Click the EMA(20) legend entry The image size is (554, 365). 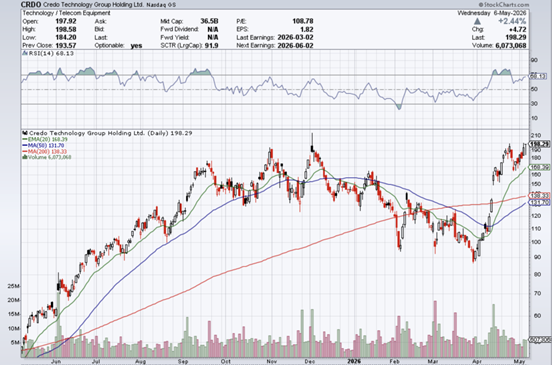[45, 139]
